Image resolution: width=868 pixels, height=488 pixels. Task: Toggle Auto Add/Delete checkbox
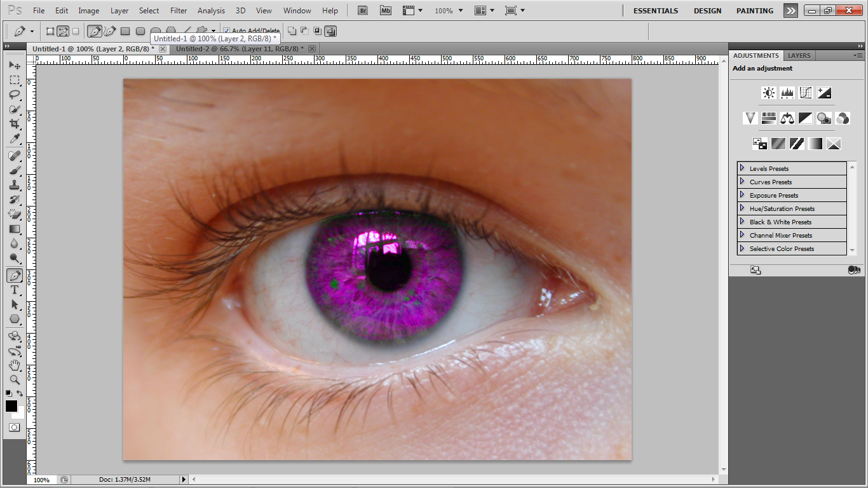227,30
